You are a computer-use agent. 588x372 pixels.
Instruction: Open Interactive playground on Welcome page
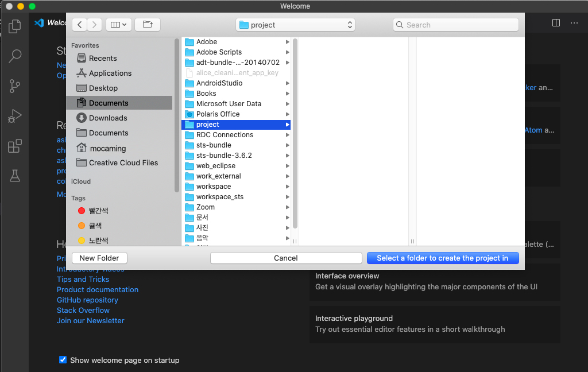pyautogui.click(x=435, y=324)
